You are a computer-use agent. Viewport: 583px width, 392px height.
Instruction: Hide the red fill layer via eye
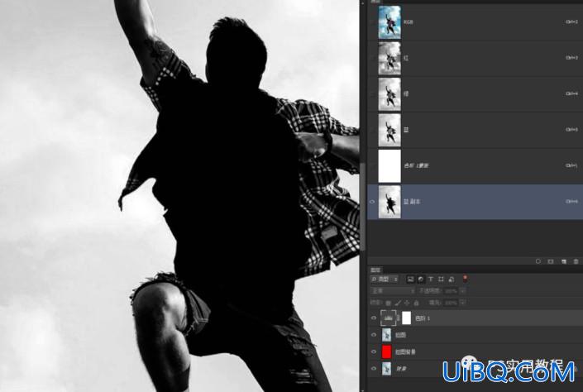point(374,351)
